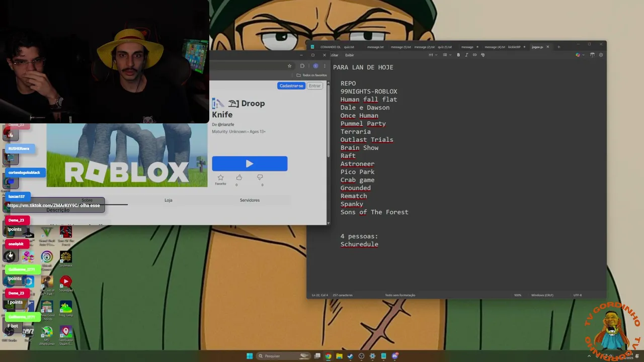
Task: Click the 99NIGHTS-ROBLOX line
Action: coord(369,92)
